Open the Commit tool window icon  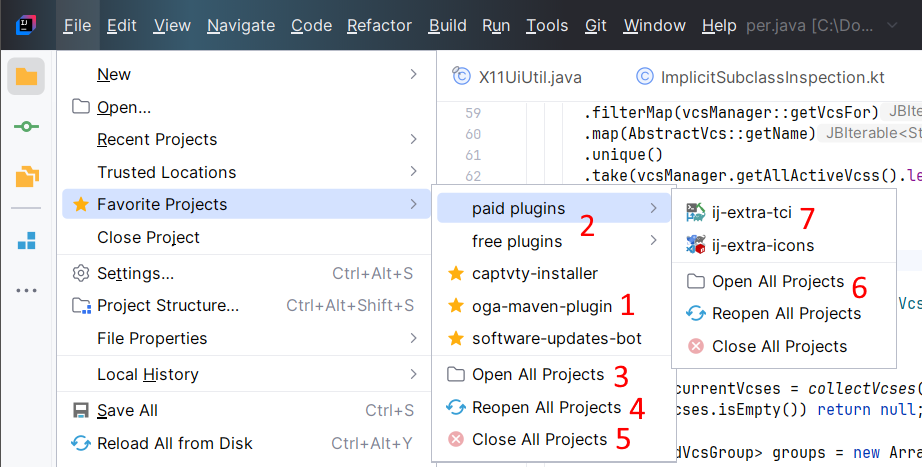coord(26,126)
